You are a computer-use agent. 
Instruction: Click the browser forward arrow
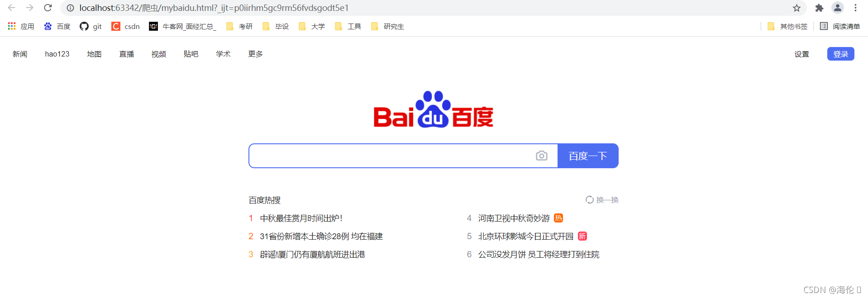(30, 8)
